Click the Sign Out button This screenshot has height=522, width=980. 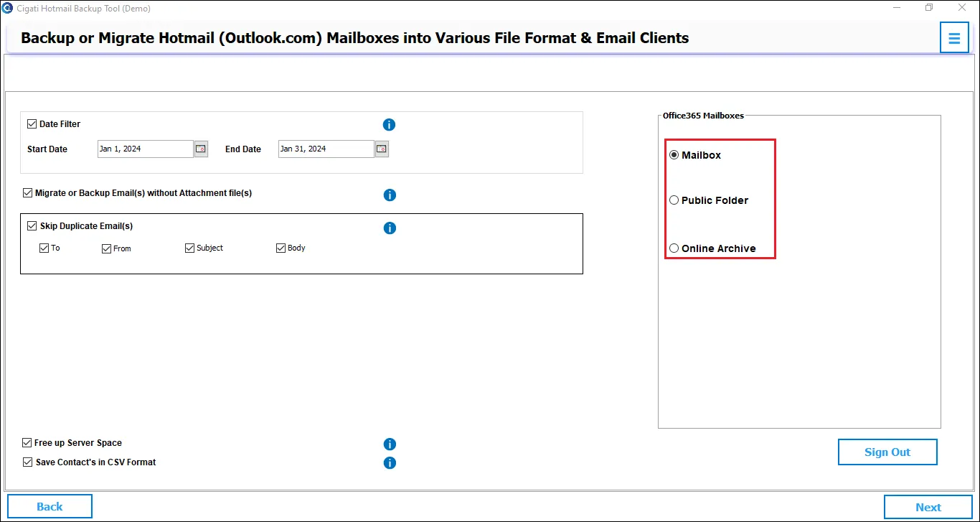click(887, 452)
